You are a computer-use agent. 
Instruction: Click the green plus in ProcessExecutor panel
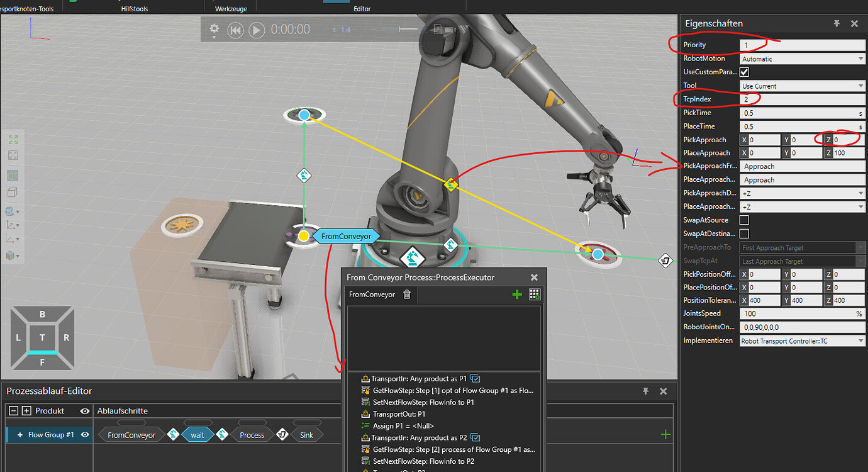point(517,294)
